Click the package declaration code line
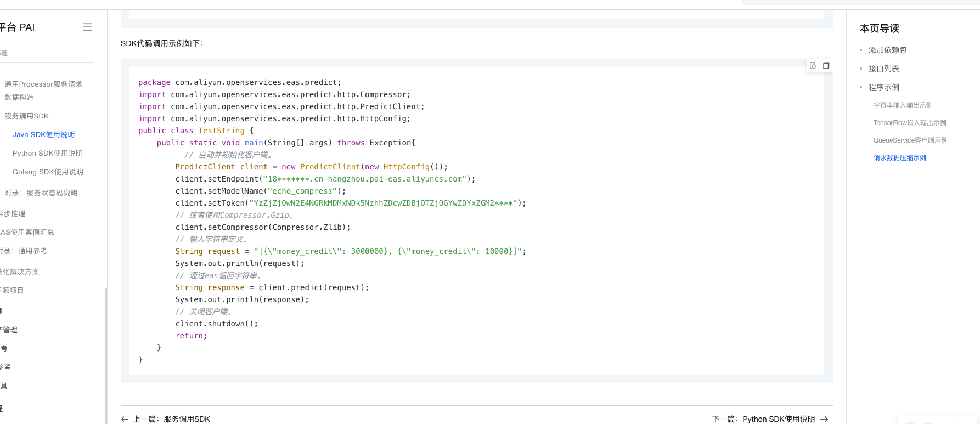Screen dimensions: 980x424 (x=240, y=82)
